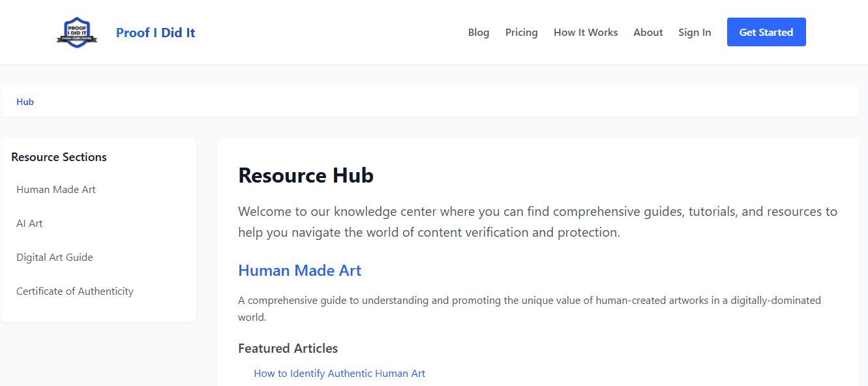
Task: Click the Proof I Did It shield logo
Action: 77,33
